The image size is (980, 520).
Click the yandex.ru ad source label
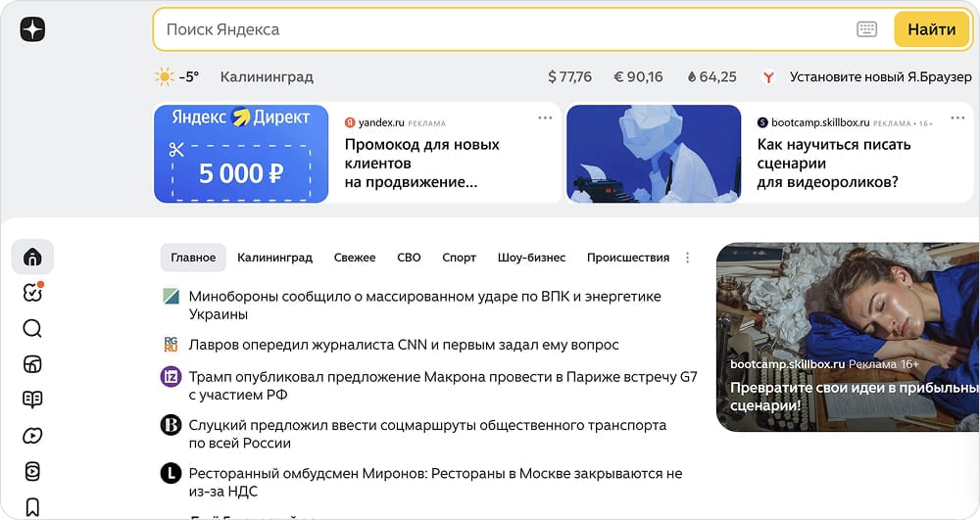pyautogui.click(x=381, y=122)
